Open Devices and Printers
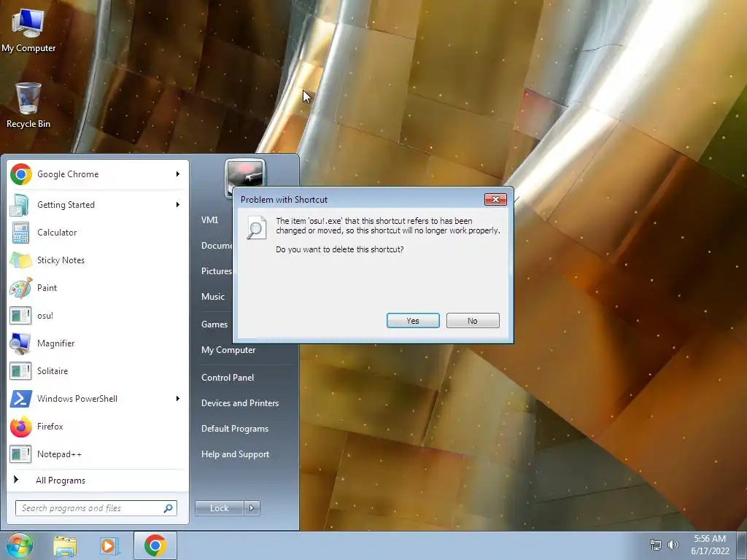Screen dimensions: 747x560 (x=240, y=402)
